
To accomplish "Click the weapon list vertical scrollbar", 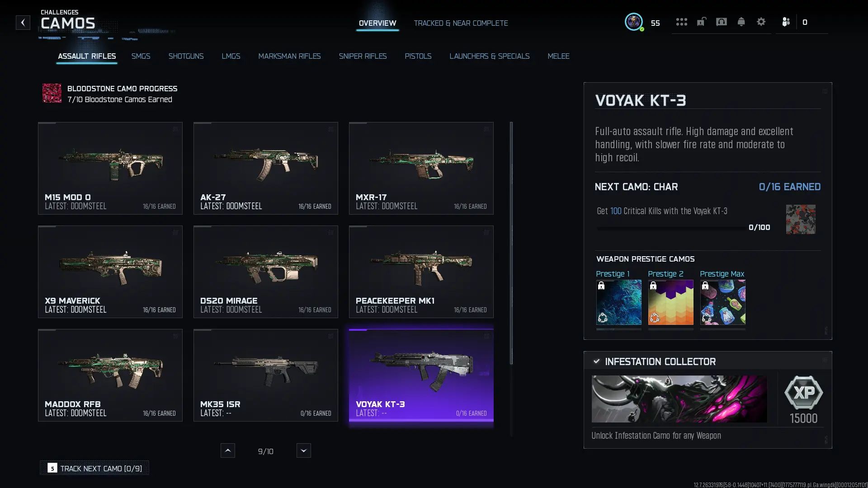I will pos(511,243).
